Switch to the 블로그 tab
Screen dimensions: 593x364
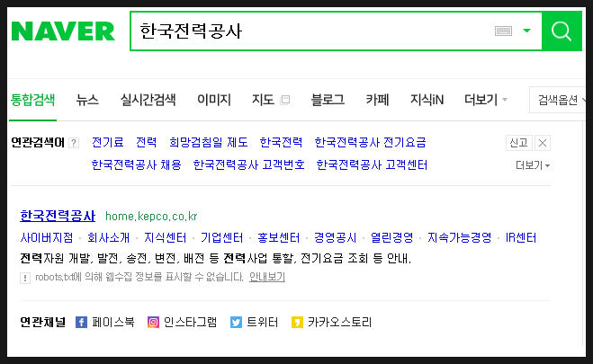(328, 100)
